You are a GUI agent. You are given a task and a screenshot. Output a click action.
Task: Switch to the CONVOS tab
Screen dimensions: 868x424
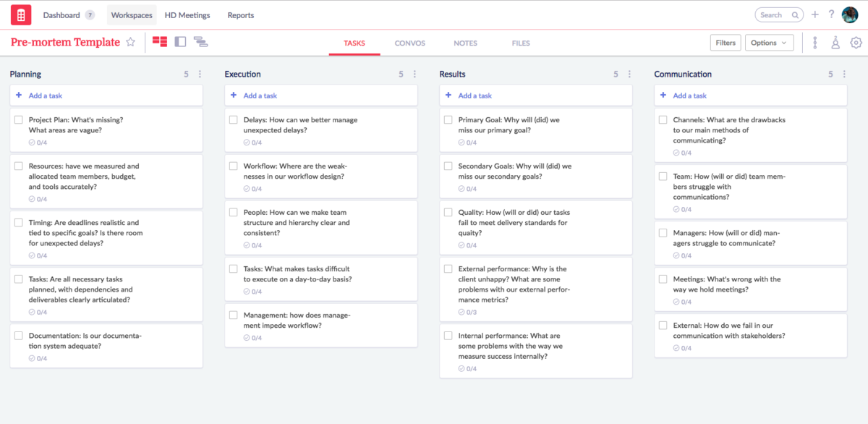[x=409, y=43]
